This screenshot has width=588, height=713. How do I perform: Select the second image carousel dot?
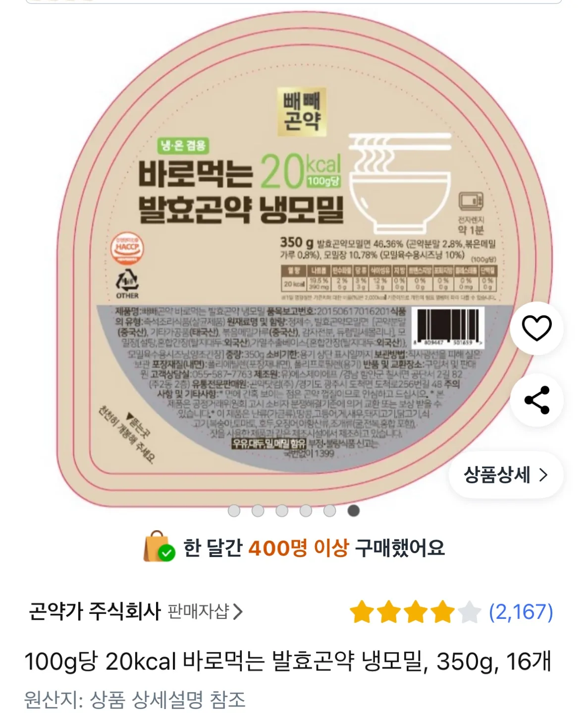tap(258, 510)
